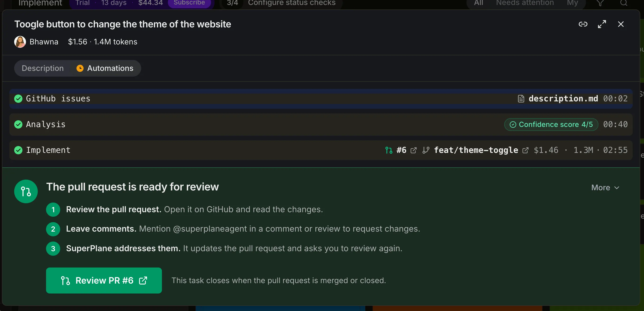Expand the task panel to fullscreen

click(602, 24)
